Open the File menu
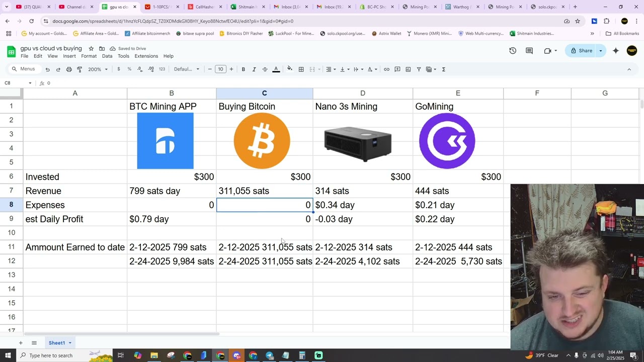This screenshot has height=362, width=644. (24, 56)
